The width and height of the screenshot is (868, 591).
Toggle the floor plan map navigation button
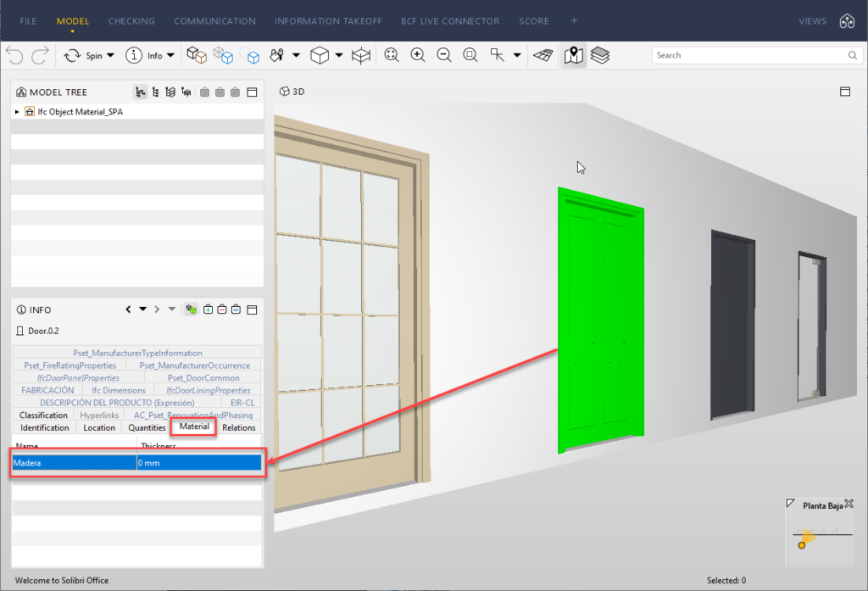pos(574,55)
